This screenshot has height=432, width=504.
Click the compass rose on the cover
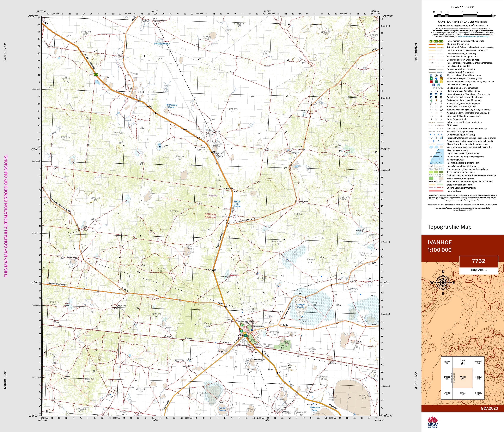[x=443, y=283]
